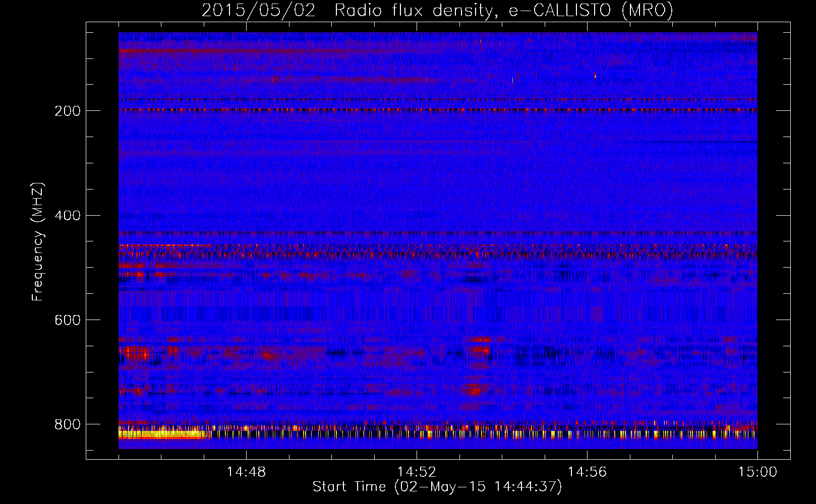Screen dimensions: 816x504
Task: Click the '14:48' time tick label
Action: [x=246, y=472]
